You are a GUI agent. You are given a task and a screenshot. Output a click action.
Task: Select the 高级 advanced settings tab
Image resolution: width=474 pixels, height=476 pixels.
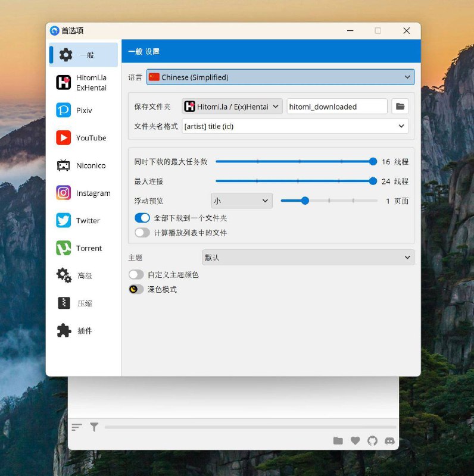point(83,275)
